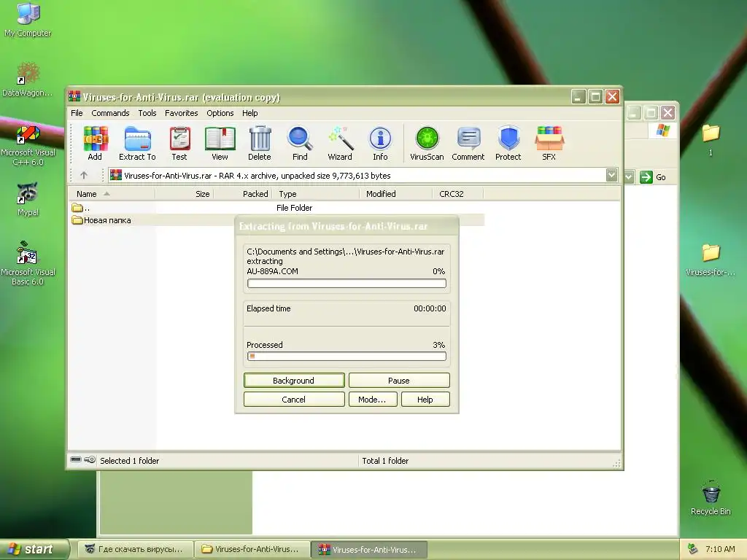Select the desktop folder named 1
Viewport: 747px width, 560px height.
(x=711, y=140)
